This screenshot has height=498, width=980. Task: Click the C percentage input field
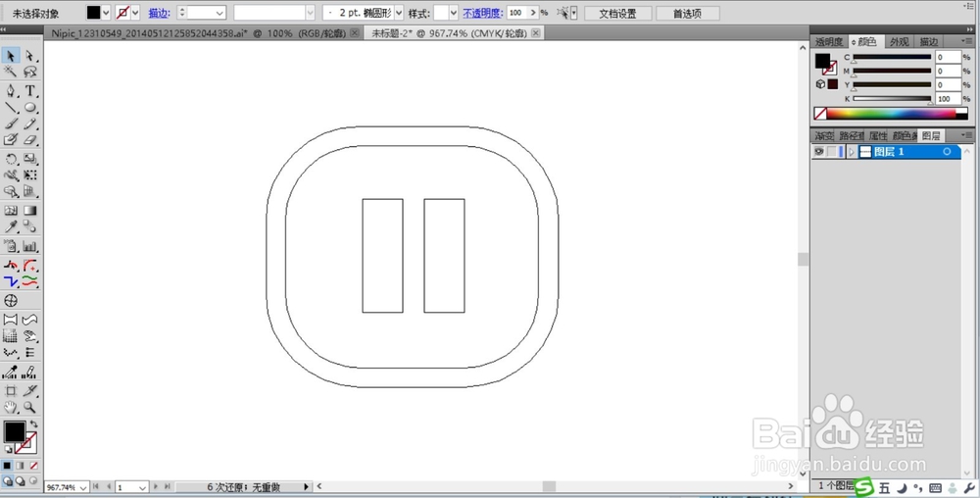tap(948, 57)
